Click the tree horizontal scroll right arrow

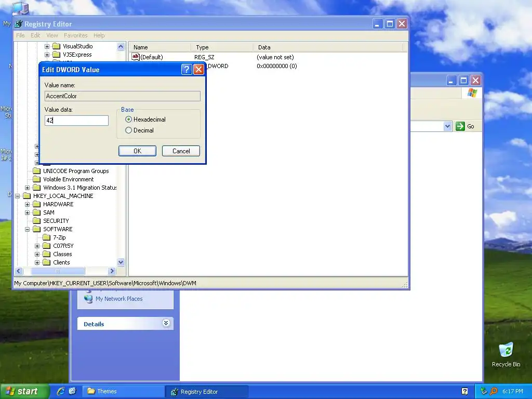point(112,271)
